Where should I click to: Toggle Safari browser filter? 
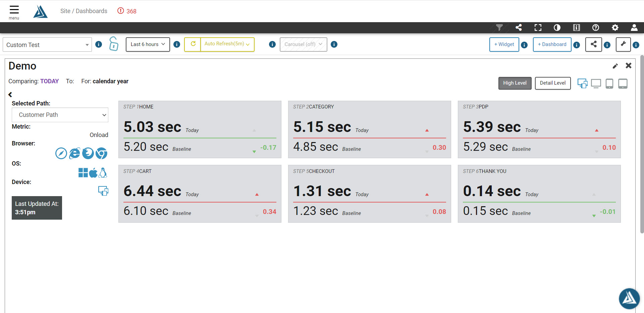click(x=61, y=153)
